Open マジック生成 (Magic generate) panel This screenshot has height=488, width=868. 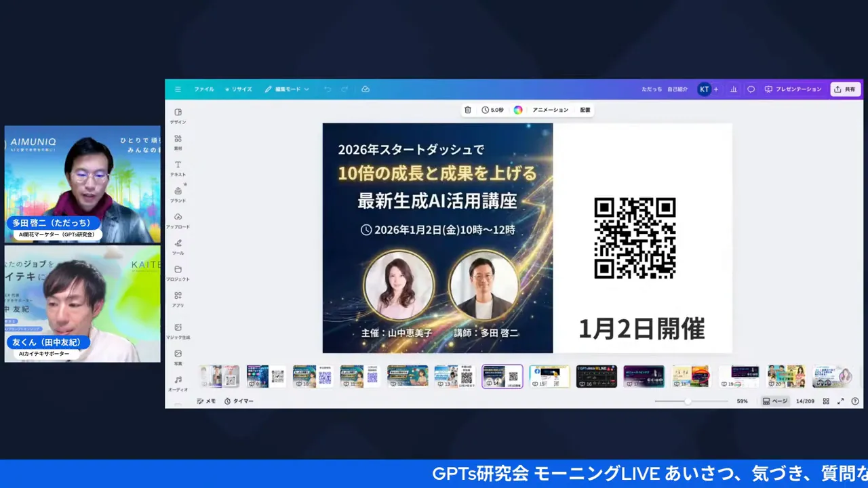(178, 331)
